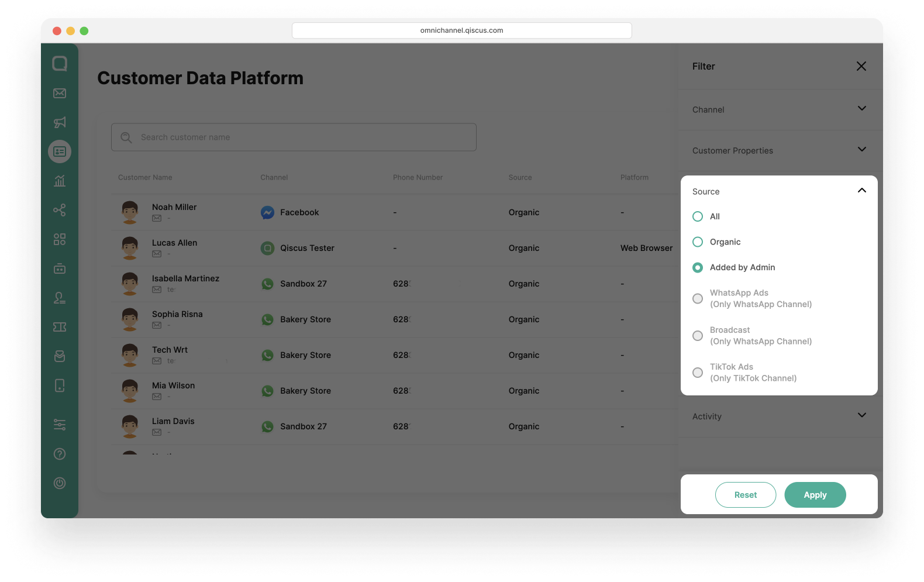Click the Qiscus logo in the sidebar
Viewport: 924px width, 582px height.
60,63
